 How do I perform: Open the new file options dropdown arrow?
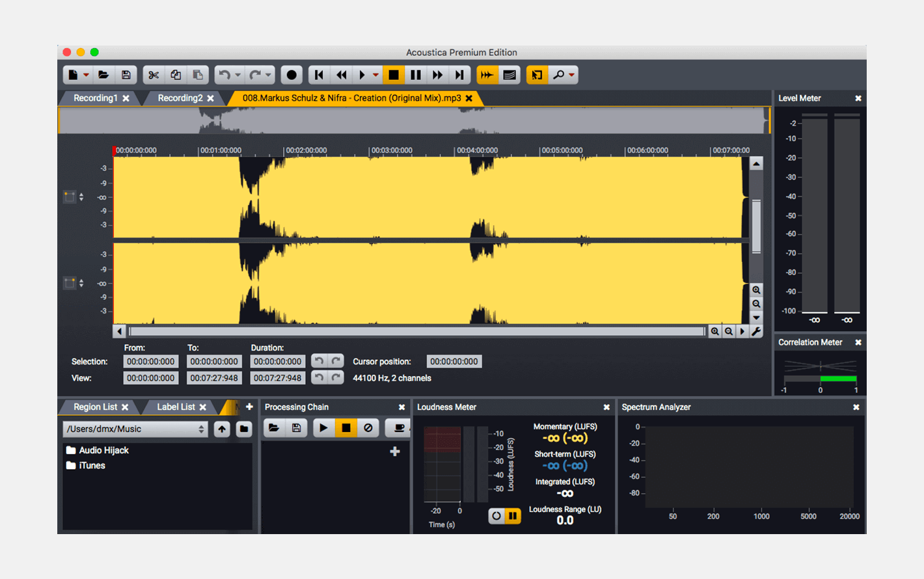pyautogui.click(x=86, y=75)
